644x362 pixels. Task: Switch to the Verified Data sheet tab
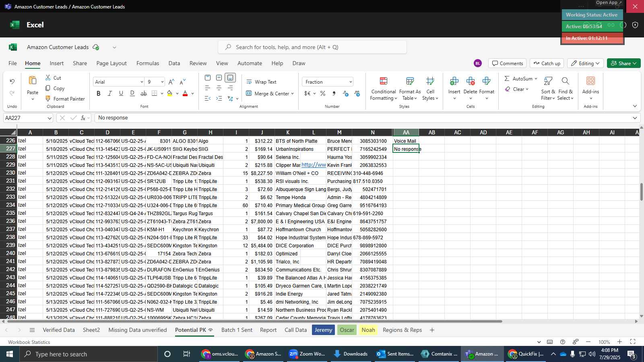59,330
